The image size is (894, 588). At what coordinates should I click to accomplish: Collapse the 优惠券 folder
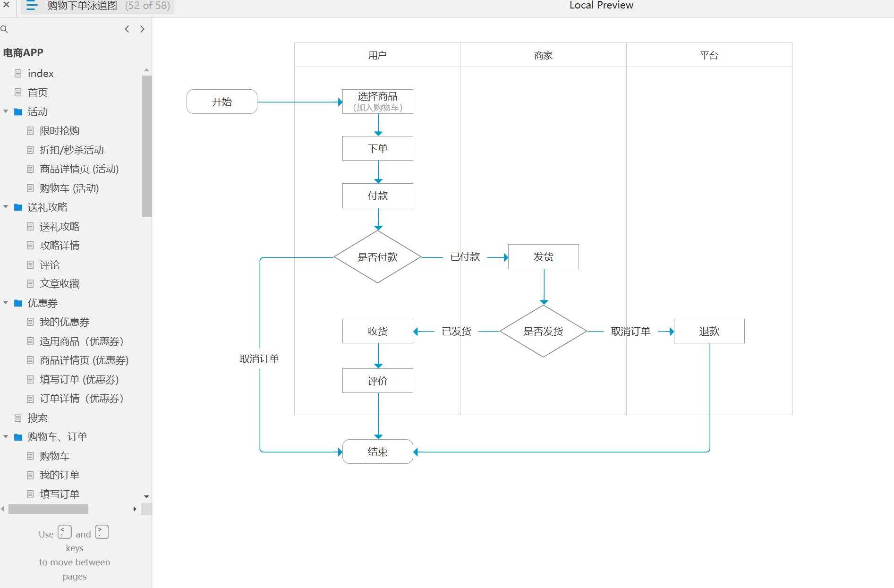[x=6, y=303]
